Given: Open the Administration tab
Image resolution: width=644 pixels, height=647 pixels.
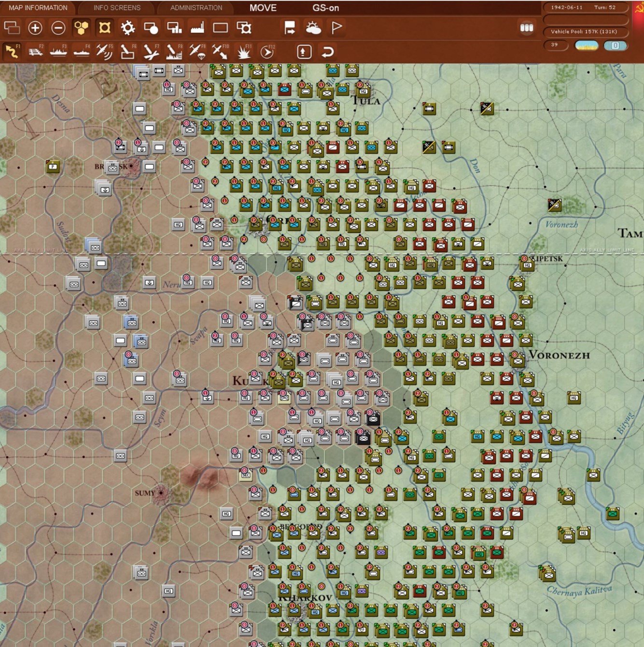Looking at the screenshot, I should (196, 8).
